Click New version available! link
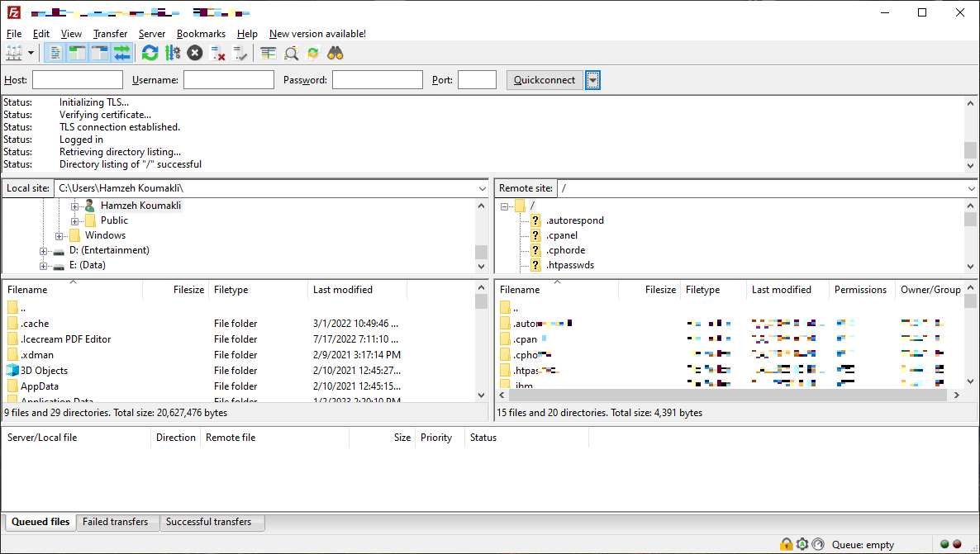The width and height of the screenshot is (980, 554). click(317, 34)
